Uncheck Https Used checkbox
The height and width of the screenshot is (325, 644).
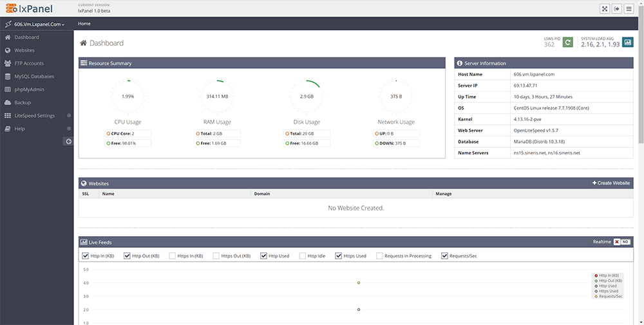pos(339,255)
